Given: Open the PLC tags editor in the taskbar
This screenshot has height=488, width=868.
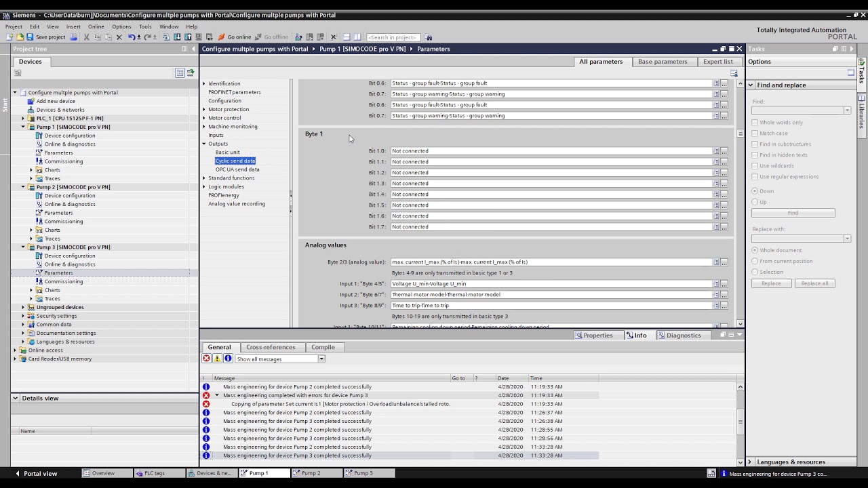Looking at the screenshot, I should click(158, 473).
